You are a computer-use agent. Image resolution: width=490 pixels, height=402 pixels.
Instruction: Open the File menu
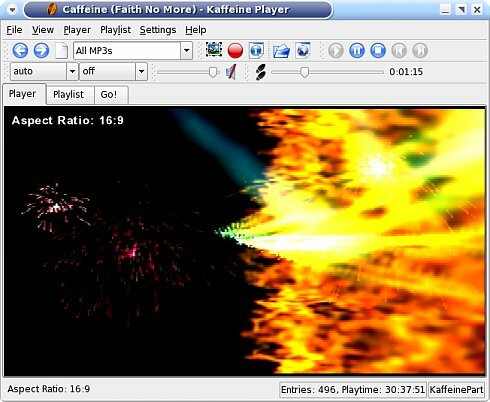coord(14,30)
